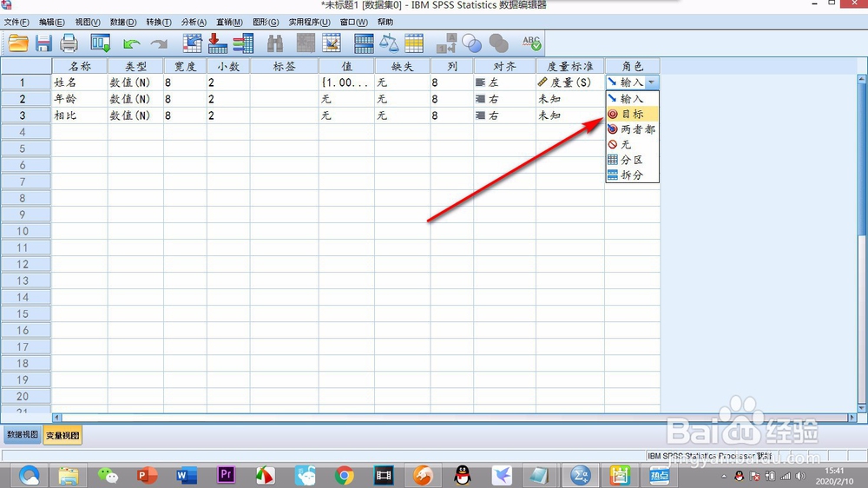Click the 度量标准 column header

click(x=569, y=67)
